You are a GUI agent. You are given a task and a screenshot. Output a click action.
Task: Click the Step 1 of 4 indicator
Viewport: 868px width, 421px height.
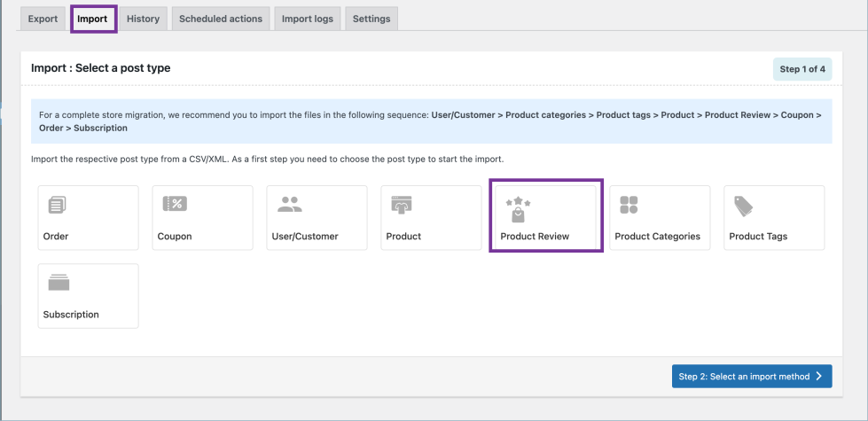(802, 69)
